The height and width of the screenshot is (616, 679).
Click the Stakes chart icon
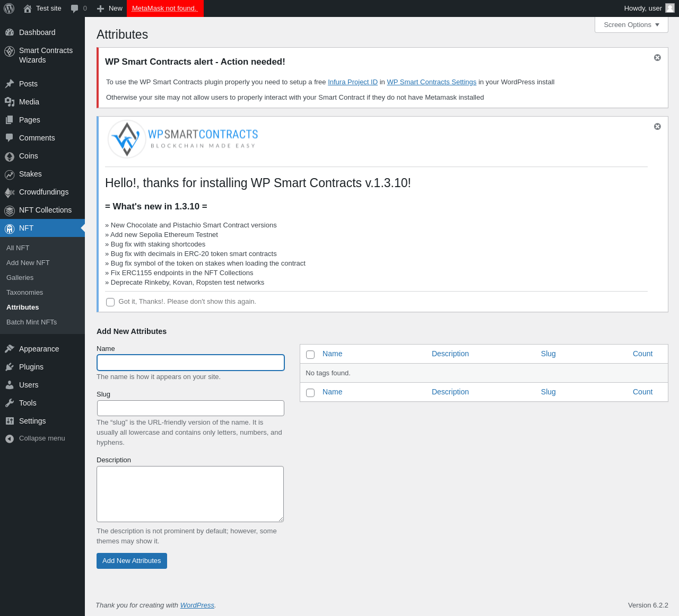(x=10, y=174)
